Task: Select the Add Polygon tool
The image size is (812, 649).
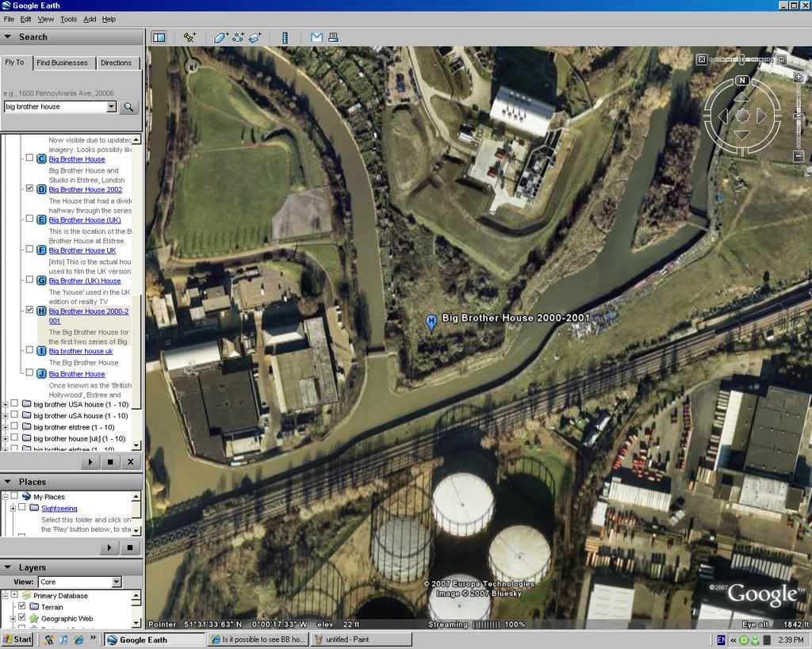Action: coord(220,37)
